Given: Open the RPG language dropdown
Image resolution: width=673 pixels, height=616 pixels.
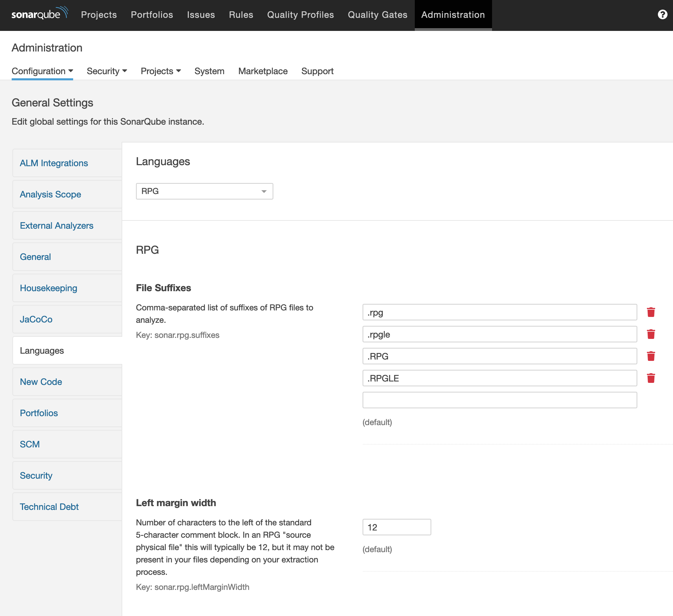Looking at the screenshot, I should point(204,191).
